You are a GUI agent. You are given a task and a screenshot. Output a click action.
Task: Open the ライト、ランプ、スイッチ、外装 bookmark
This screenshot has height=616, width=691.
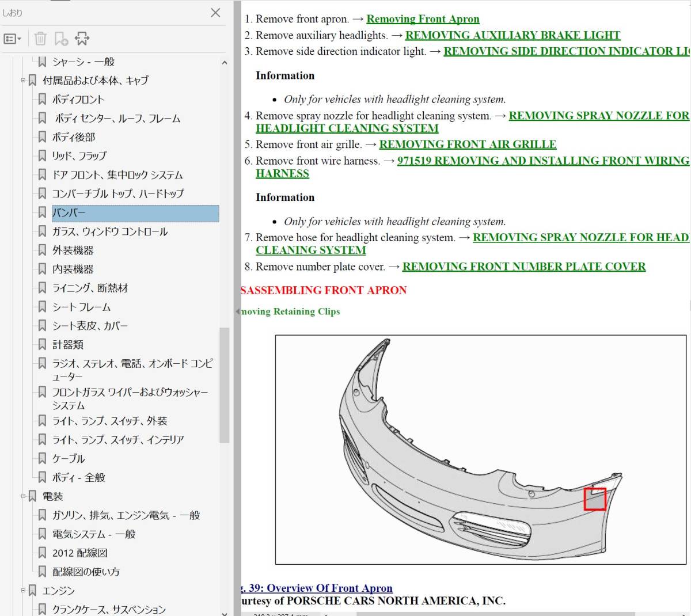[109, 421]
